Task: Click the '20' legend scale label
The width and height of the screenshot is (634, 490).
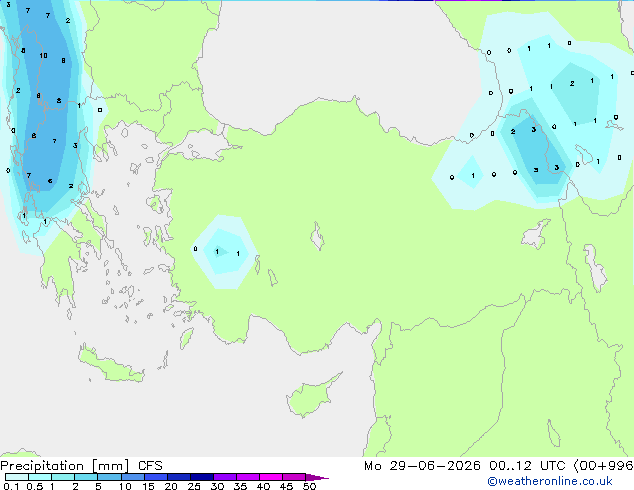Action: (x=171, y=486)
